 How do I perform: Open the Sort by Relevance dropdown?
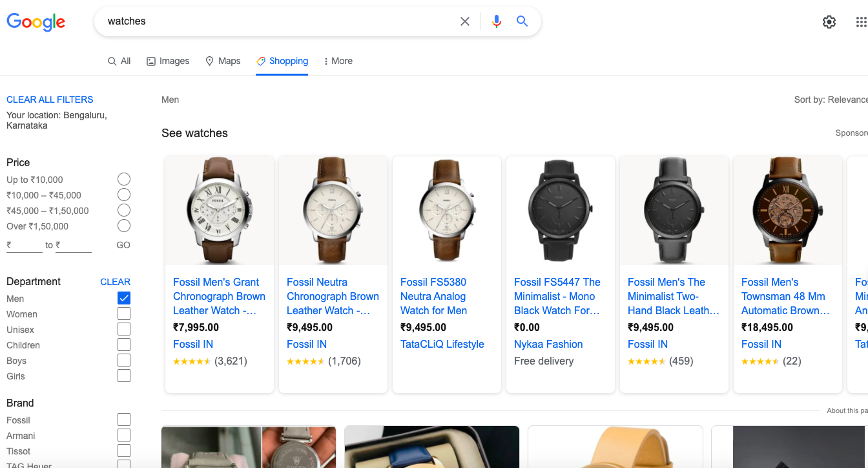click(x=831, y=100)
